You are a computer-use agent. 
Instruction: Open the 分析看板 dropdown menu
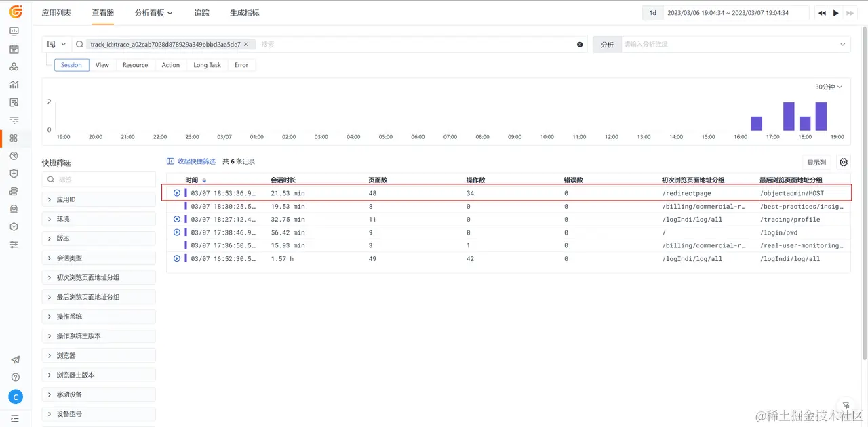(x=153, y=13)
